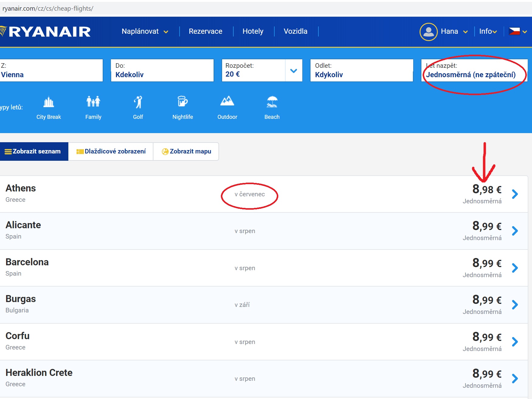532x399 pixels.
Task: Pick the Outdoor mountains icon
Action: coord(227,101)
